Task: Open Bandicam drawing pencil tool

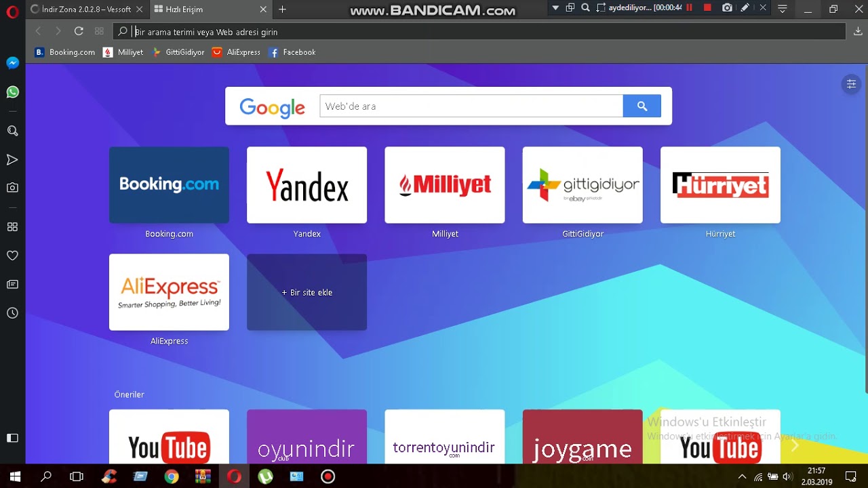Action: pyautogui.click(x=745, y=8)
